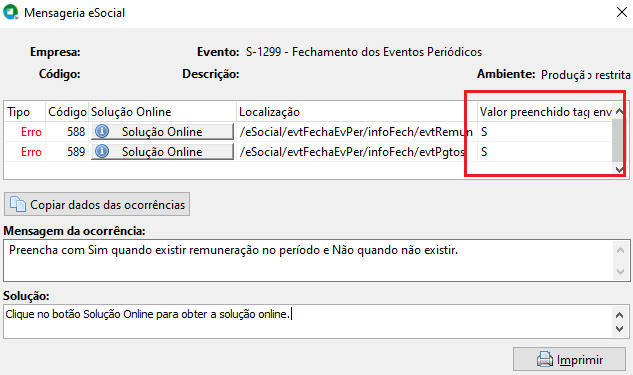This screenshot has width=633, height=375.
Task: Sort table by Código column header
Action: coord(67,112)
